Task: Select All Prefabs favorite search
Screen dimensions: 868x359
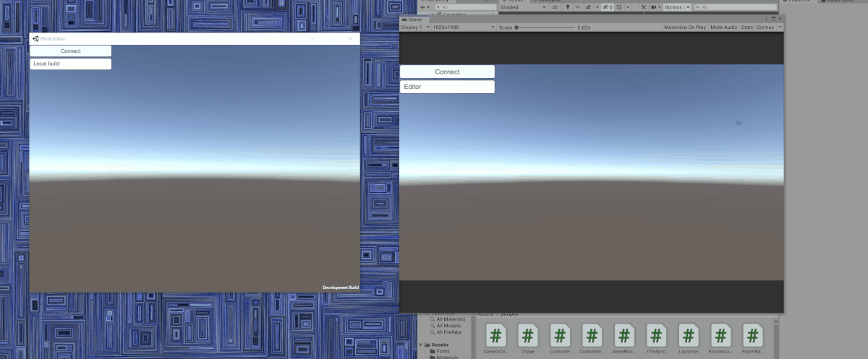Action: 448,332
